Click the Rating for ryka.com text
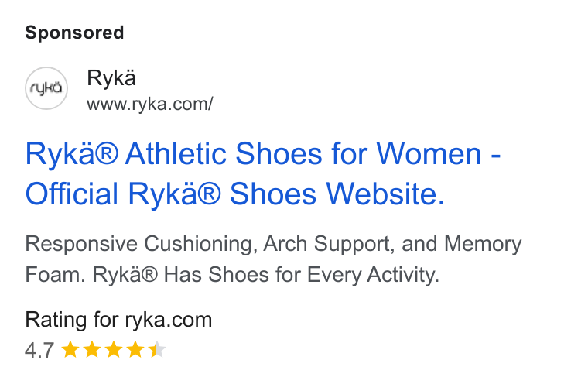 click(118, 320)
